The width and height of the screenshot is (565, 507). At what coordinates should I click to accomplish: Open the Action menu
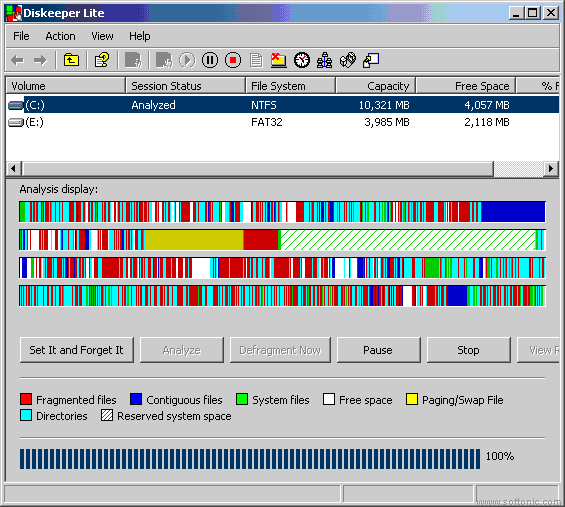[60, 36]
